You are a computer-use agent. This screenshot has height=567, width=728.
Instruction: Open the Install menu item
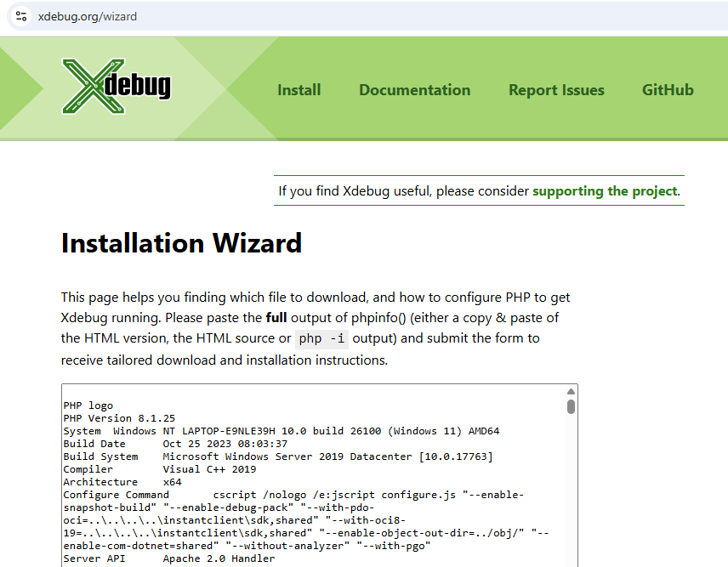299,90
